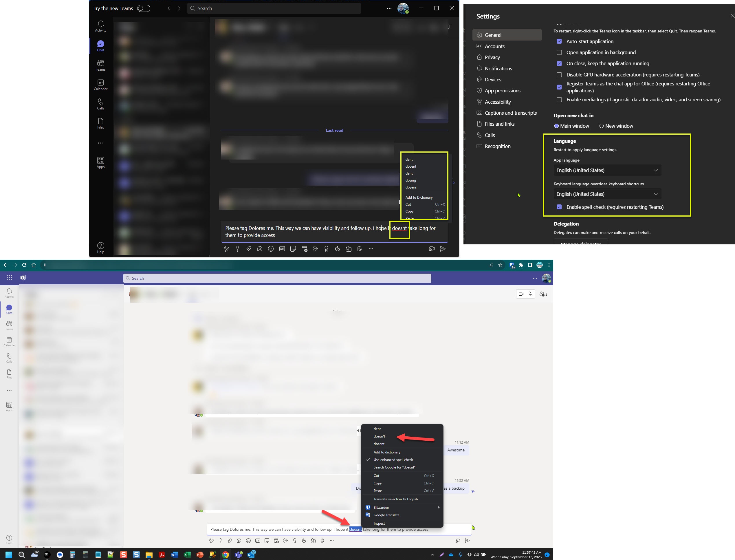Image resolution: width=735 pixels, height=560 pixels.
Task: Open Microsoft Word from the taskbar
Action: click(174, 555)
